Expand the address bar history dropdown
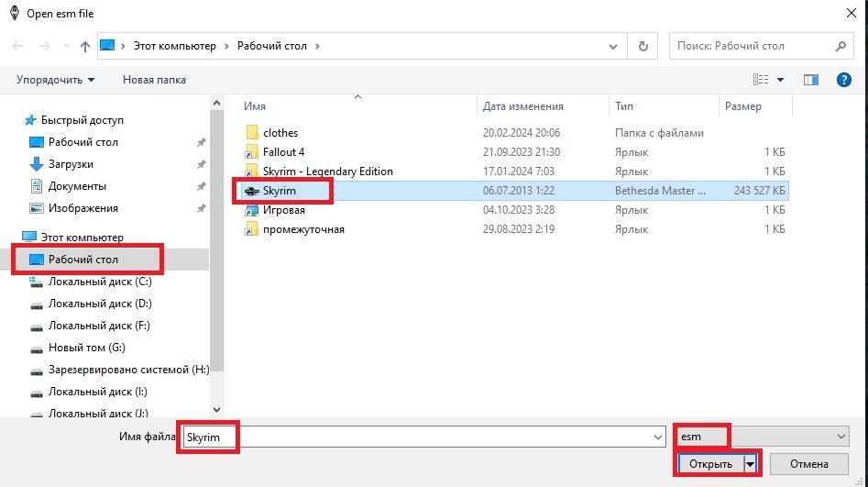This screenshot has width=868, height=487. click(x=614, y=46)
